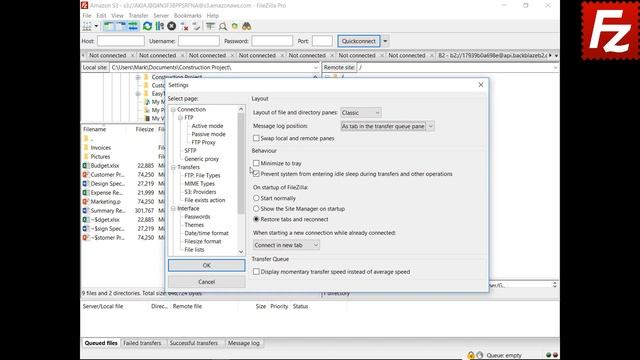Select Passive mode settings page
This screenshot has height=360, width=640.
[208, 134]
